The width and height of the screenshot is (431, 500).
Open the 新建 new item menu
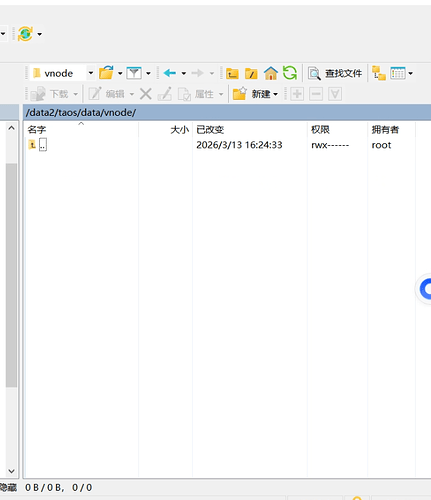(255, 94)
